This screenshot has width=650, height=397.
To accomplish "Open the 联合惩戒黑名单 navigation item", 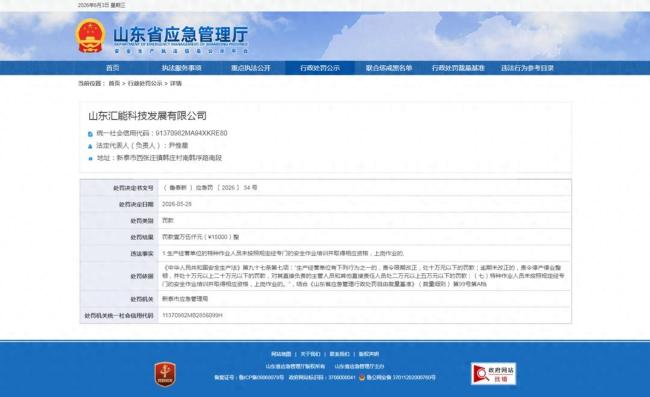I will point(389,68).
